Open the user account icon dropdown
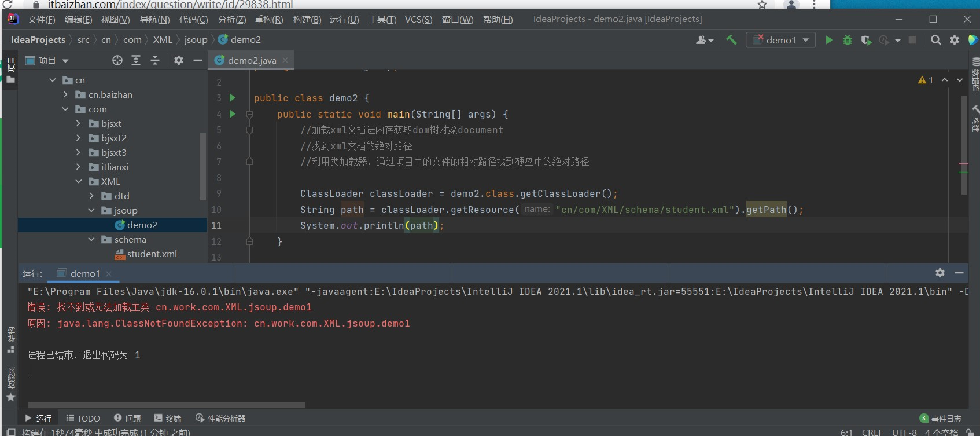Image resolution: width=980 pixels, height=436 pixels. coord(705,40)
